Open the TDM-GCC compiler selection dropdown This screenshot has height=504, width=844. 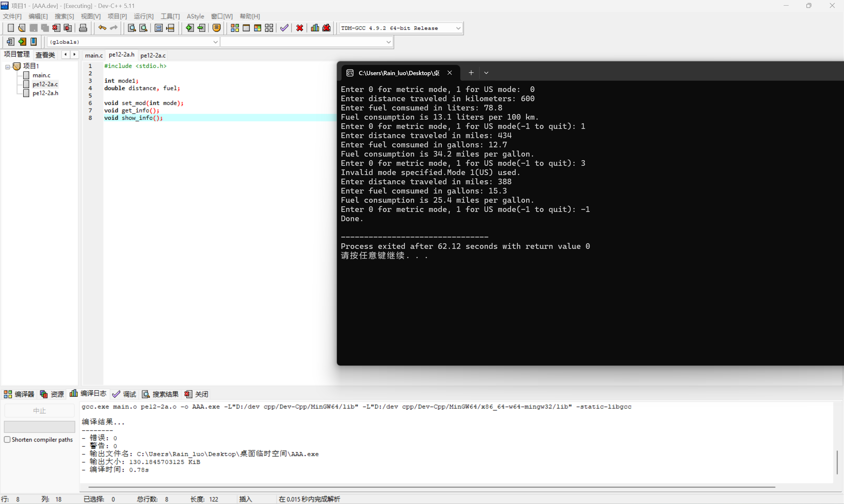(458, 28)
